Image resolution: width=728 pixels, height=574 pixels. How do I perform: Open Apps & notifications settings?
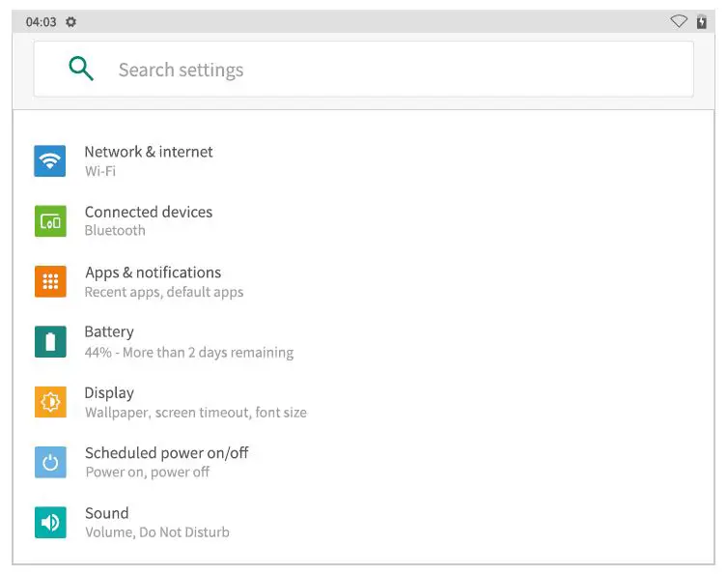(153, 273)
